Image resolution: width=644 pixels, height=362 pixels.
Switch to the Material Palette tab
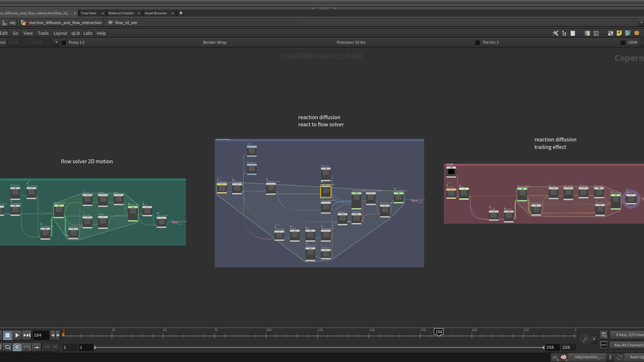[x=121, y=13]
